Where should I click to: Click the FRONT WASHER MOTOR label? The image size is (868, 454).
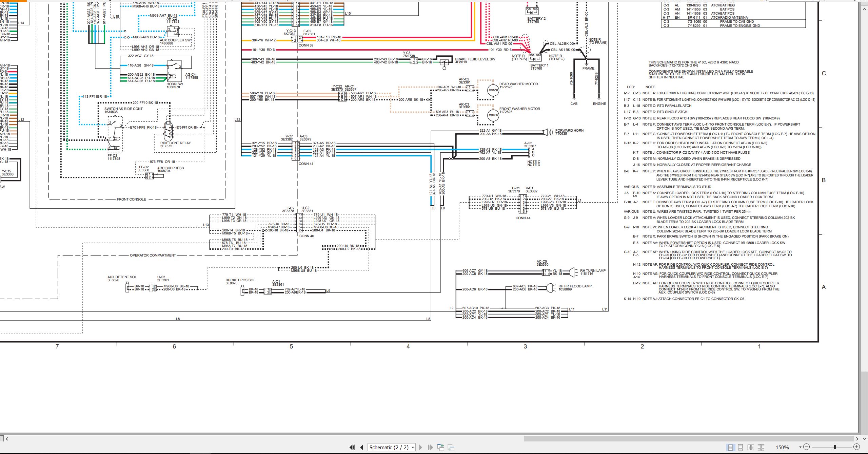point(519,109)
